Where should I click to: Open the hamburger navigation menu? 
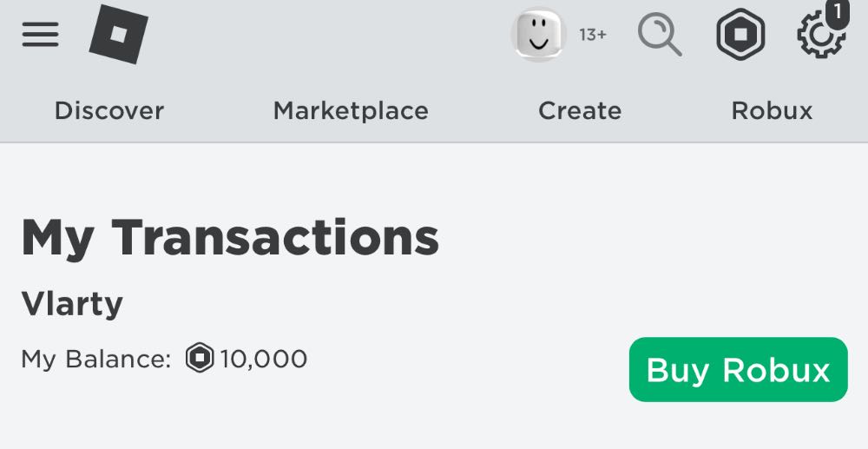coord(40,36)
